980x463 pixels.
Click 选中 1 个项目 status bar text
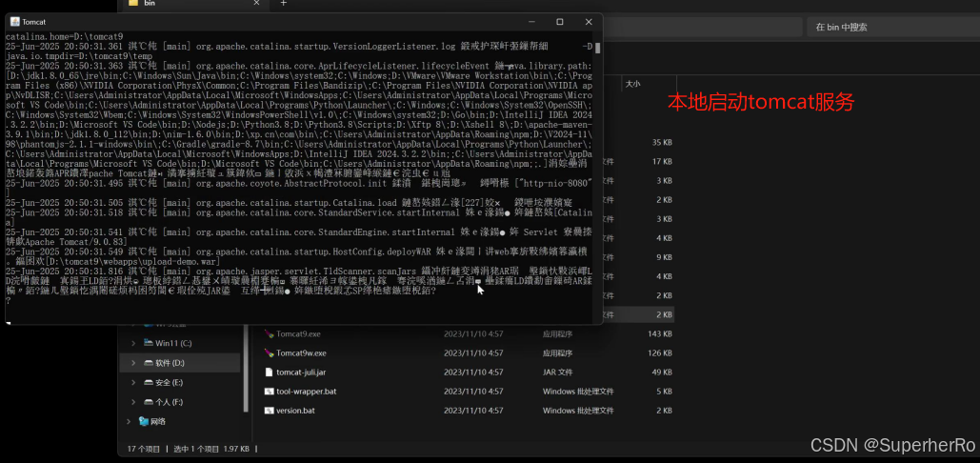tap(195, 449)
